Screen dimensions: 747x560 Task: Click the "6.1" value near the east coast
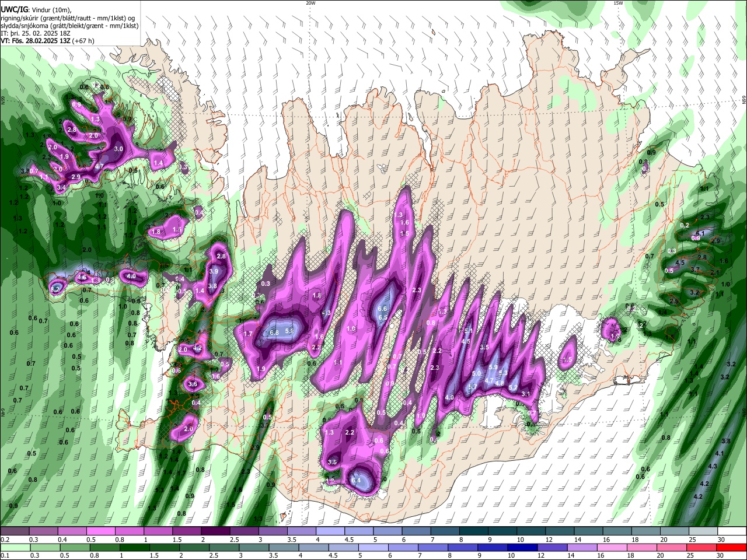click(x=701, y=233)
